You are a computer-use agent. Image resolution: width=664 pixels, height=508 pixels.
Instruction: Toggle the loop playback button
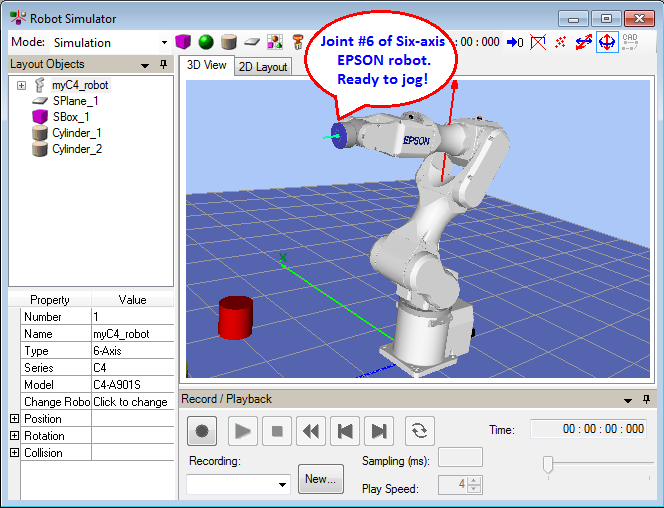420,431
